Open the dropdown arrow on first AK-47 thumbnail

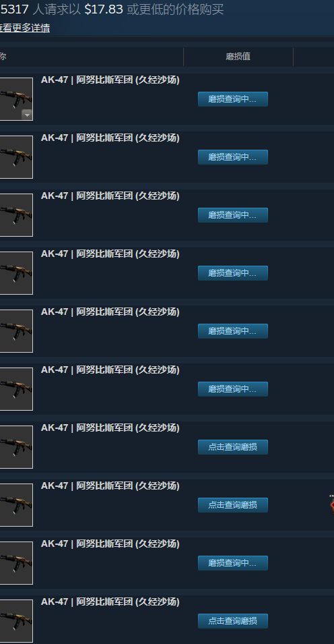pyautogui.click(x=27, y=115)
